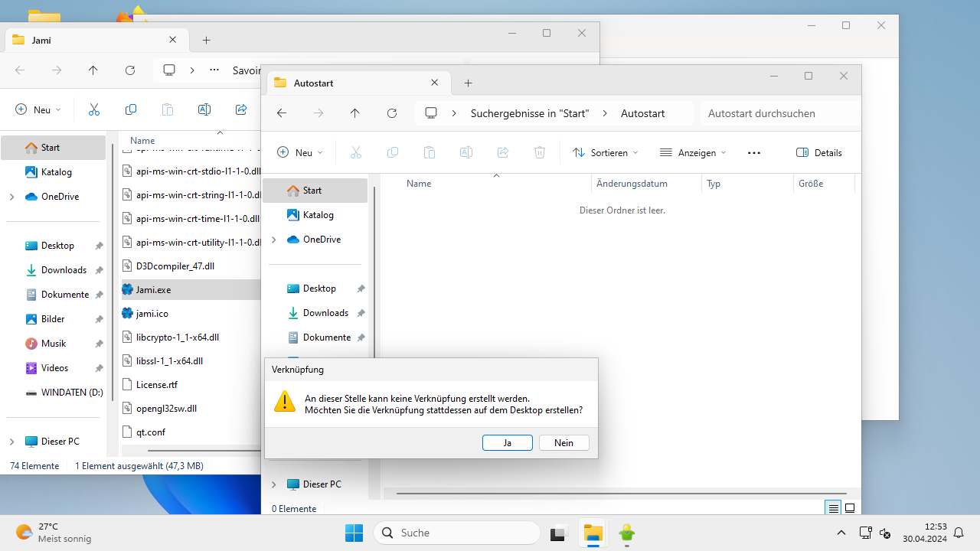Open the weather widget showing 27°C
The height and width of the screenshot is (551, 980).
54,533
